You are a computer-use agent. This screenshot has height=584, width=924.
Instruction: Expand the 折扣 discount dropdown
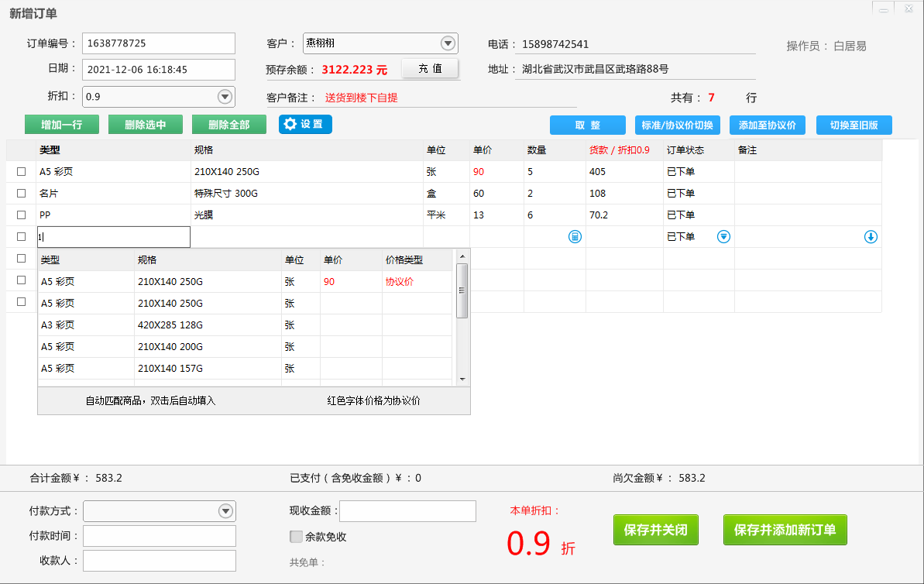[x=225, y=97]
